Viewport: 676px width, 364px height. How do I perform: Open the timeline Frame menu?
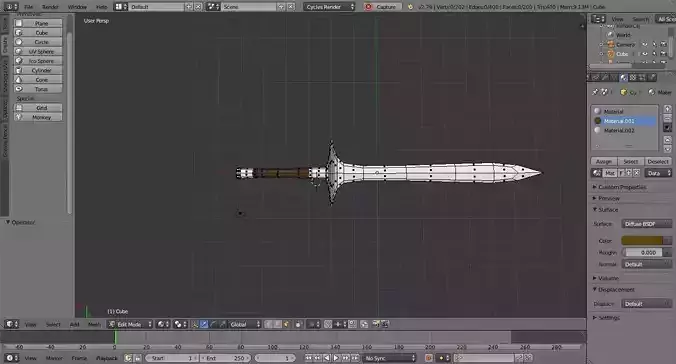[79, 358]
